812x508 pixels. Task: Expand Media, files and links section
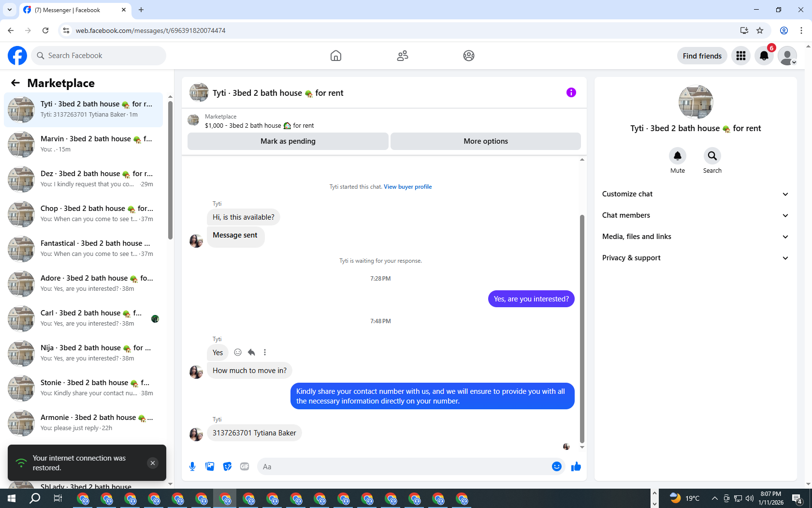coord(696,237)
